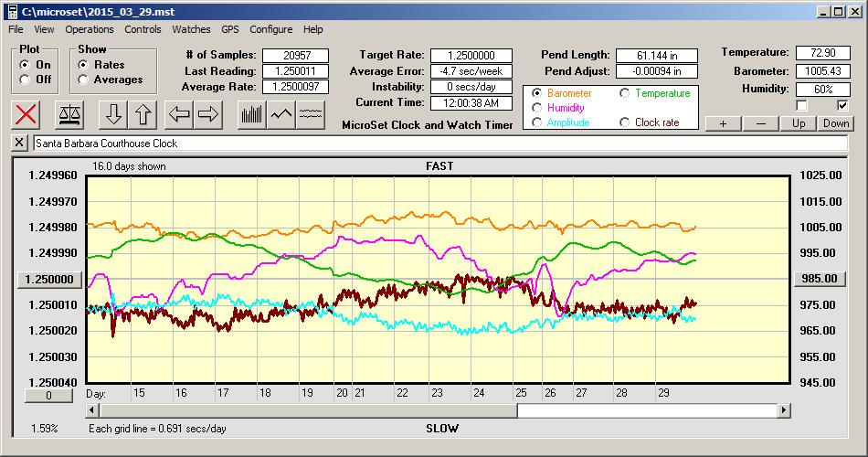
Task: Open the Controls menu
Action: coord(143,29)
